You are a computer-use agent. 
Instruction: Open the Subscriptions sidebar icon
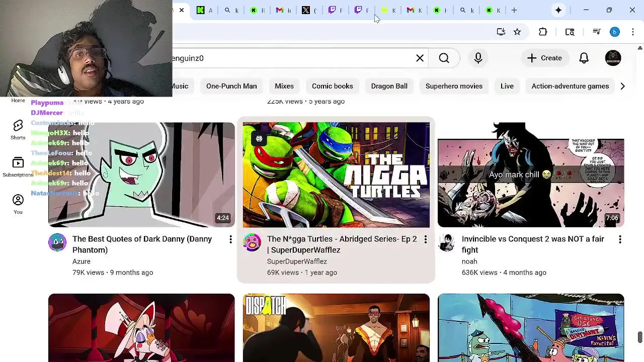pos(18,167)
